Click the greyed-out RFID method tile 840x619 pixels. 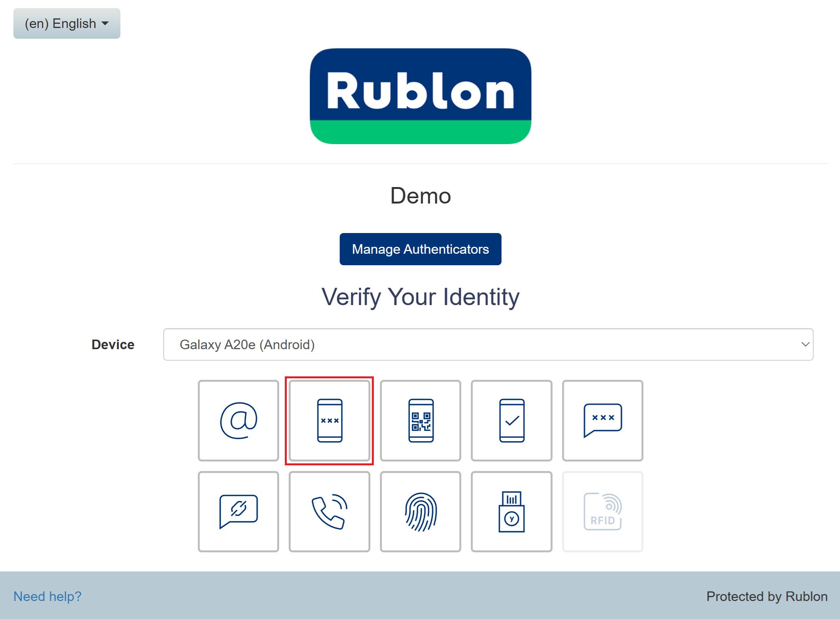[602, 511]
